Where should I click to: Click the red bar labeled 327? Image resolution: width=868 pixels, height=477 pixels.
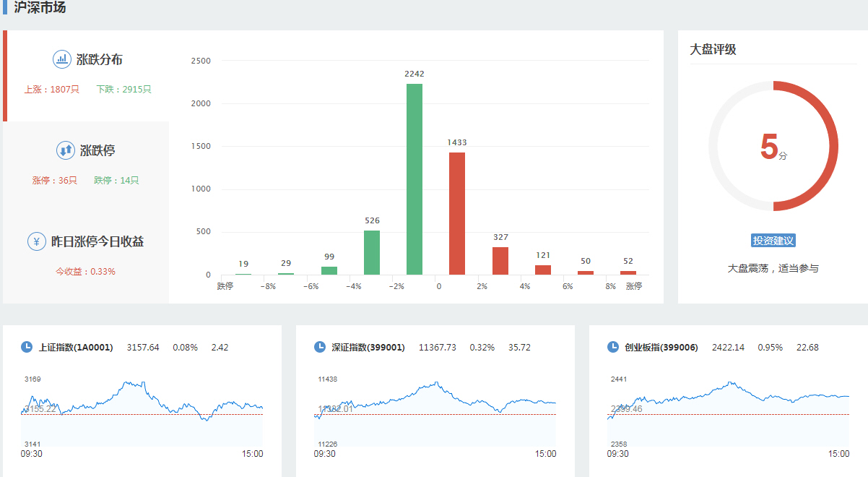(x=500, y=261)
